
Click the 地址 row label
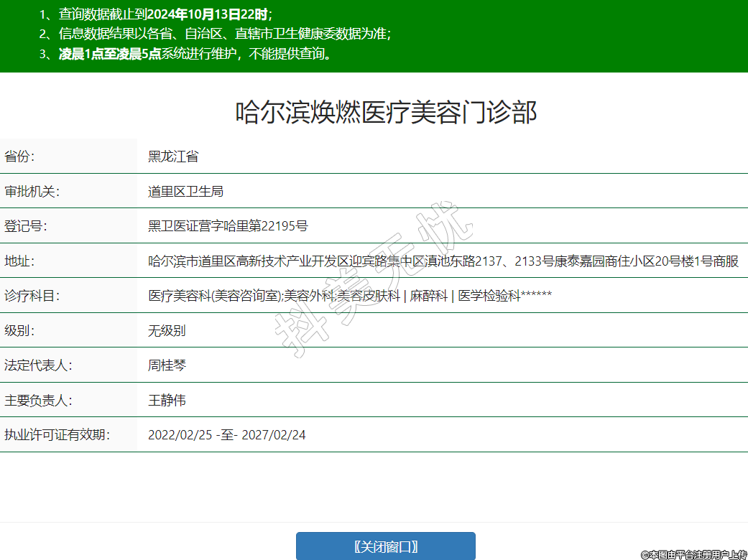[x=20, y=261]
